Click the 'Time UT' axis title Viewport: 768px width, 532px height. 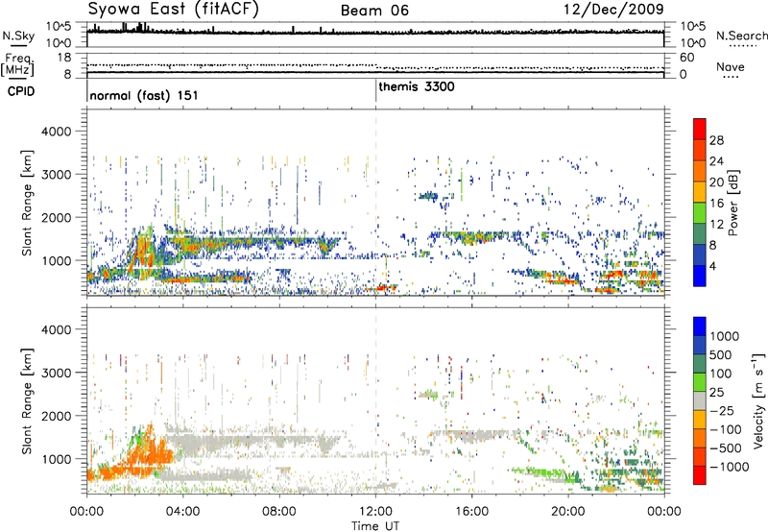tap(375, 526)
